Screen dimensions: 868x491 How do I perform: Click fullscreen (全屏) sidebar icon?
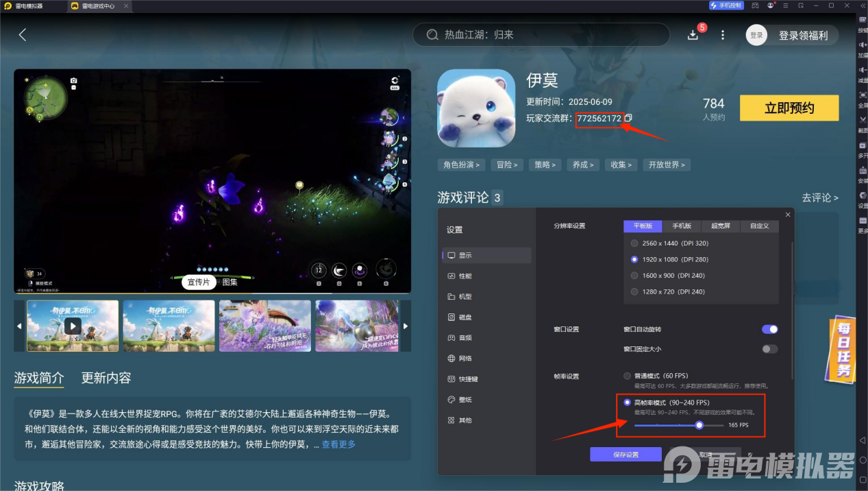[863, 99]
